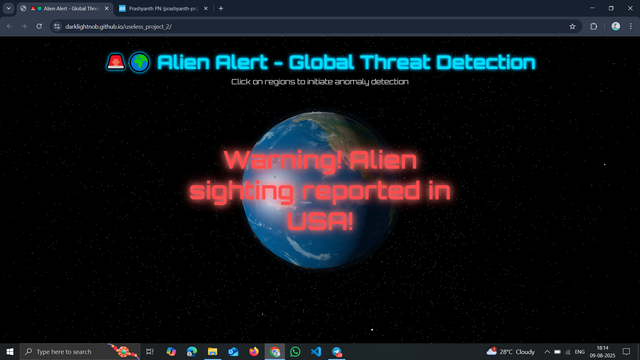Screen dimensions: 640x360
Task: Open the Chrome profile avatar
Action: [x=616, y=27]
